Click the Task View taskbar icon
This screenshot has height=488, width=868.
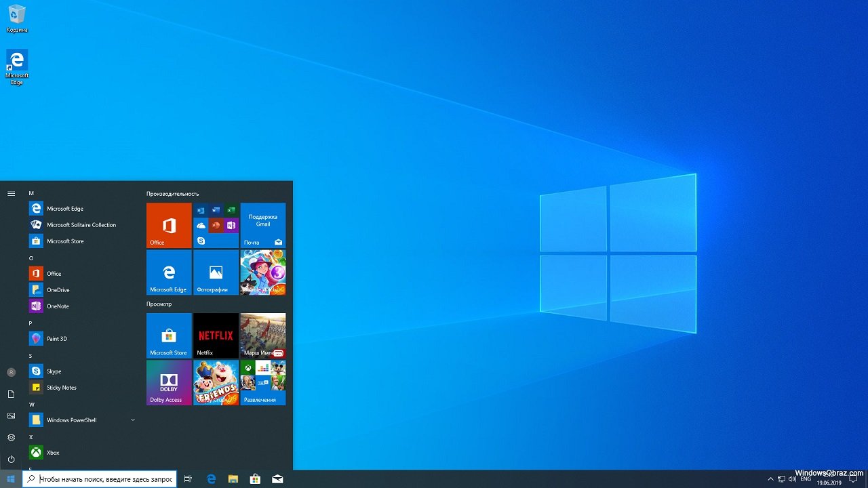click(188, 479)
